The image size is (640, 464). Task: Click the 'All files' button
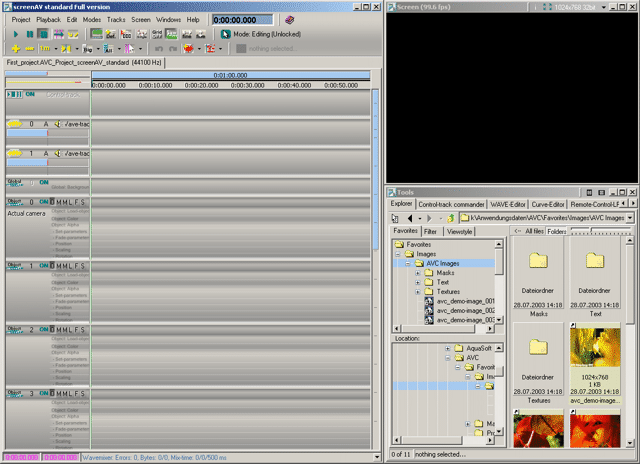[x=534, y=231]
